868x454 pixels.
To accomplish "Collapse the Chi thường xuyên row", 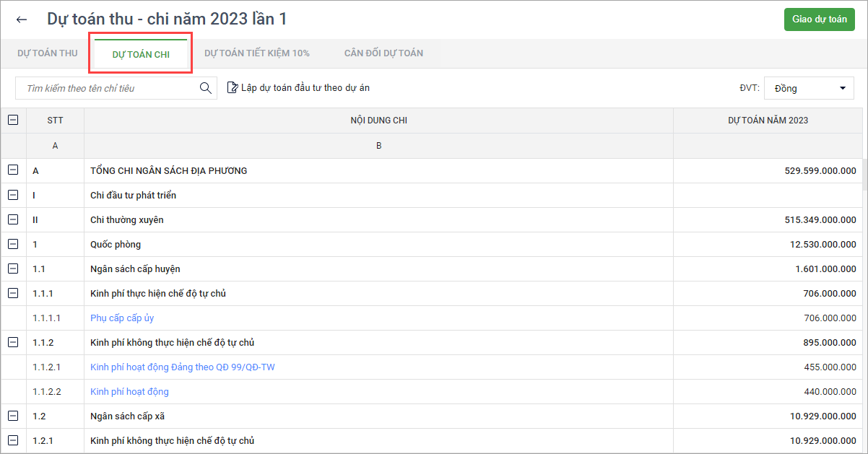I will (x=13, y=219).
